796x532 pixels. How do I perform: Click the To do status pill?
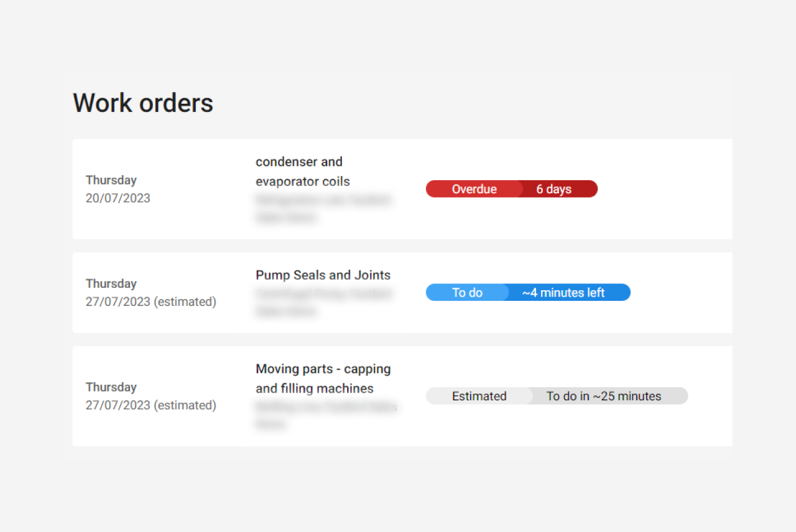(x=468, y=292)
